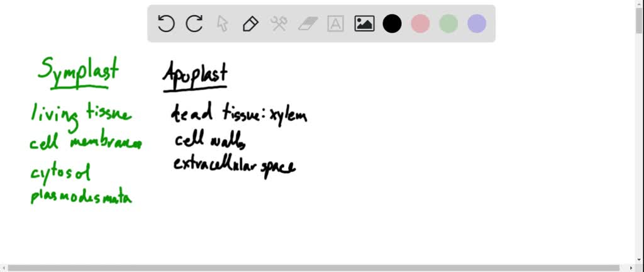
Task: Select the pointer selection tool
Action: 222,24
